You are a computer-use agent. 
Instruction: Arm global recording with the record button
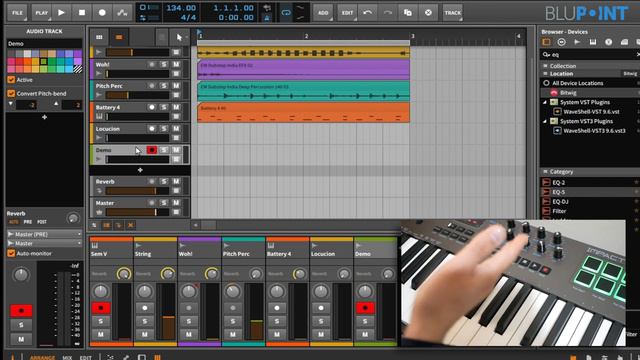tap(102, 13)
